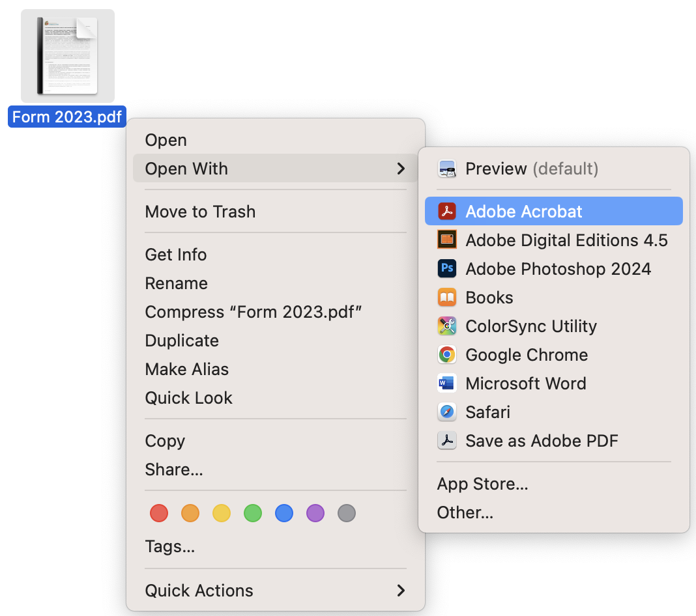The height and width of the screenshot is (616, 696).
Task: Choose Open from the context menu
Action: (275, 140)
